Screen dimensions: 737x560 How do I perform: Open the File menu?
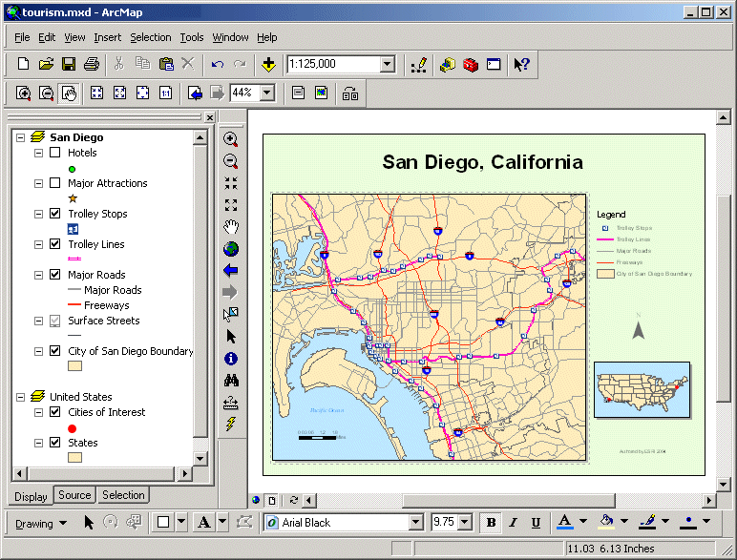pos(22,37)
